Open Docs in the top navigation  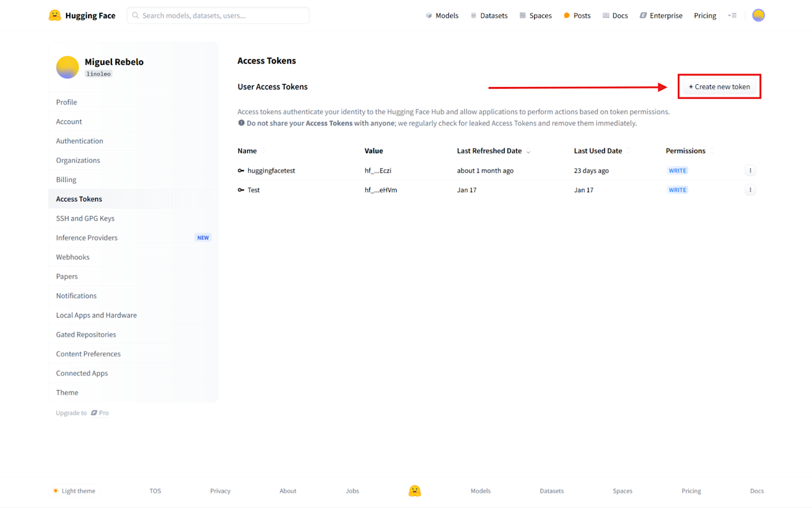pyautogui.click(x=615, y=16)
